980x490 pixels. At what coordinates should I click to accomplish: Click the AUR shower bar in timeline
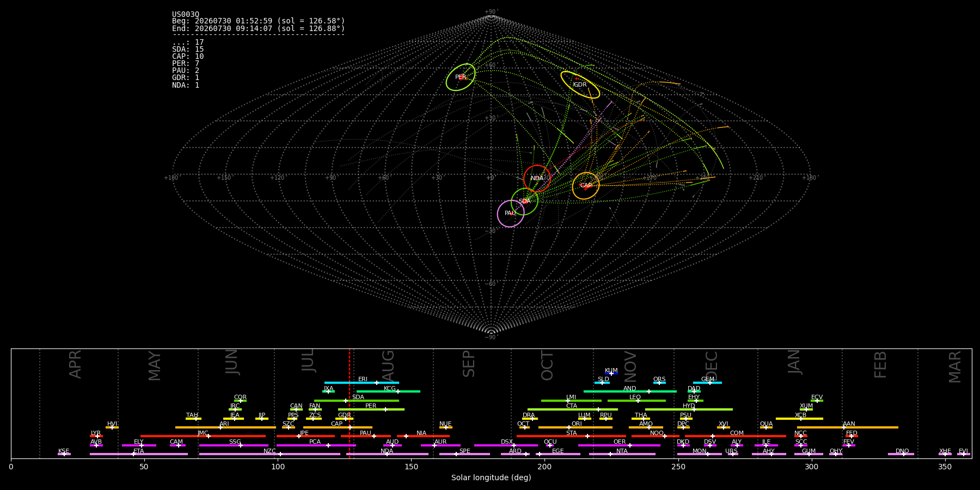click(440, 445)
